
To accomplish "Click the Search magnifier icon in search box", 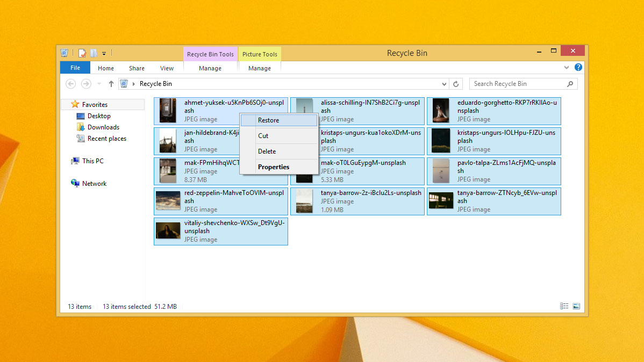I will pos(570,84).
